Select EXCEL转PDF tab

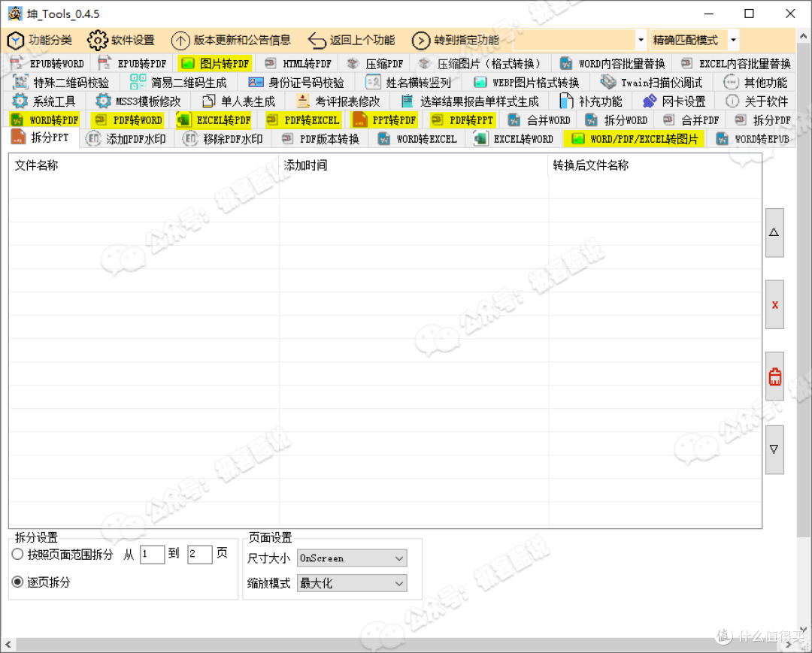(214, 120)
